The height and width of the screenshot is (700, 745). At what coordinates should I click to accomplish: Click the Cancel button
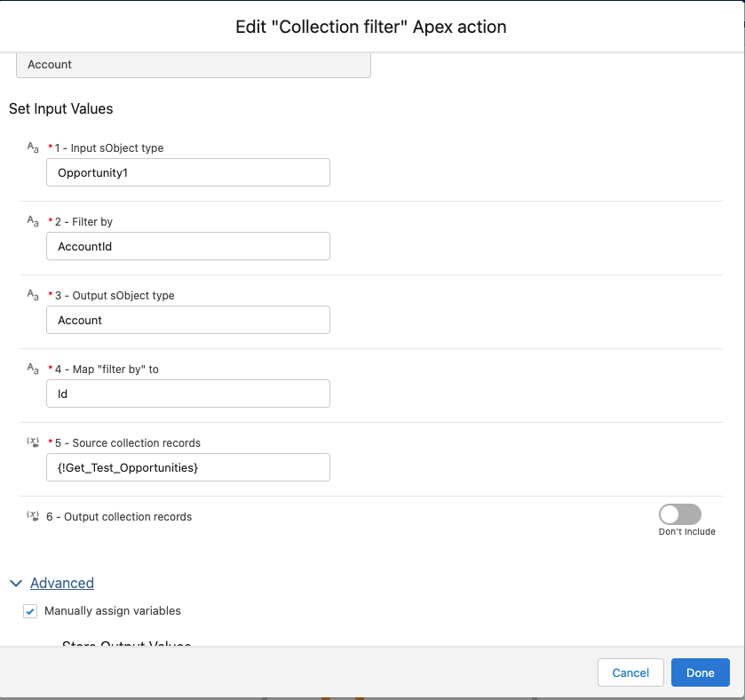(x=630, y=672)
